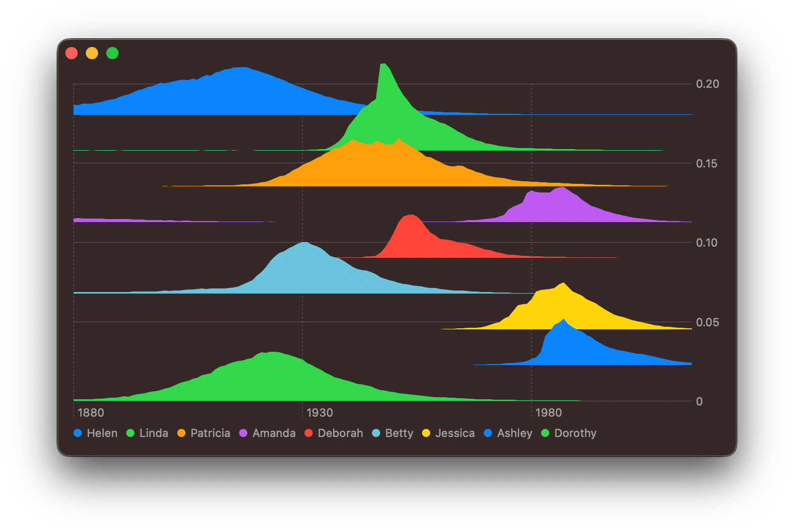Click the 0.20 value on the right axis

click(708, 84)
